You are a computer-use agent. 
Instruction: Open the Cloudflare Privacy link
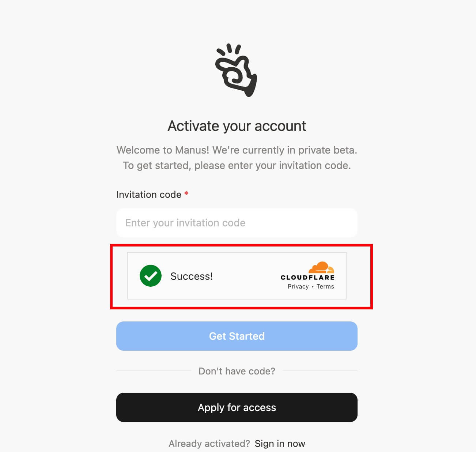298,286
